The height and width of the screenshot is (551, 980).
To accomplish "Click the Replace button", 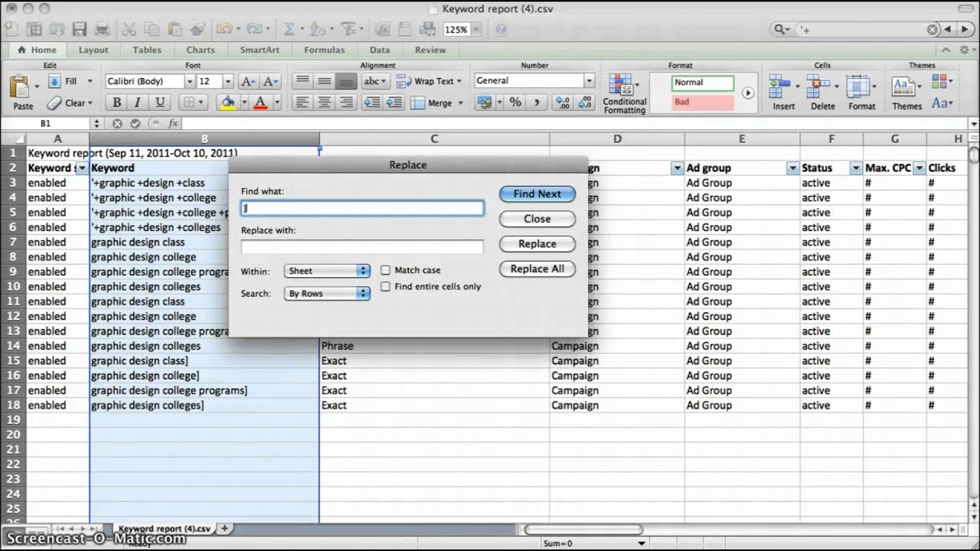I will 537,243.
